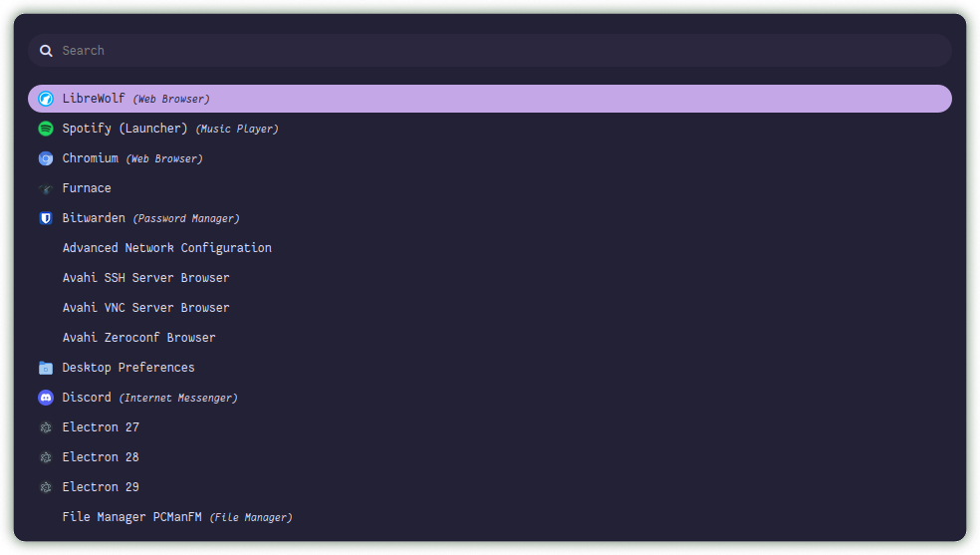Focus the Search input field

(489, 51)
